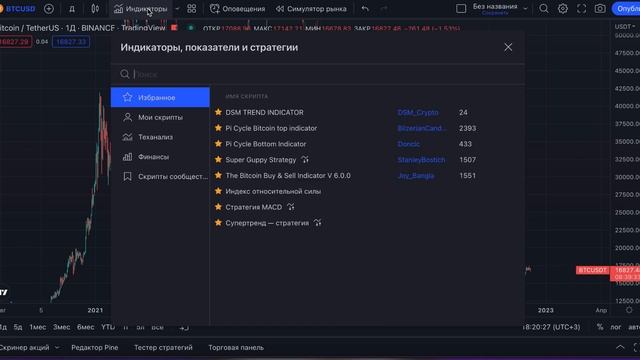Redo action arrow in toolbar

[384, 9]
